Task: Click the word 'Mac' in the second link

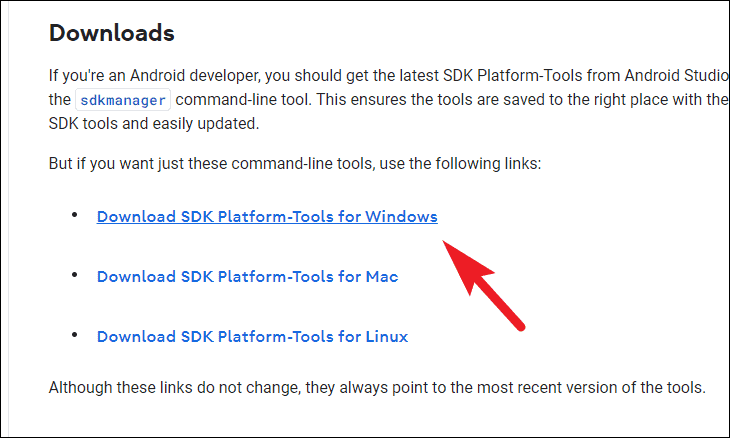Action: 382,276
